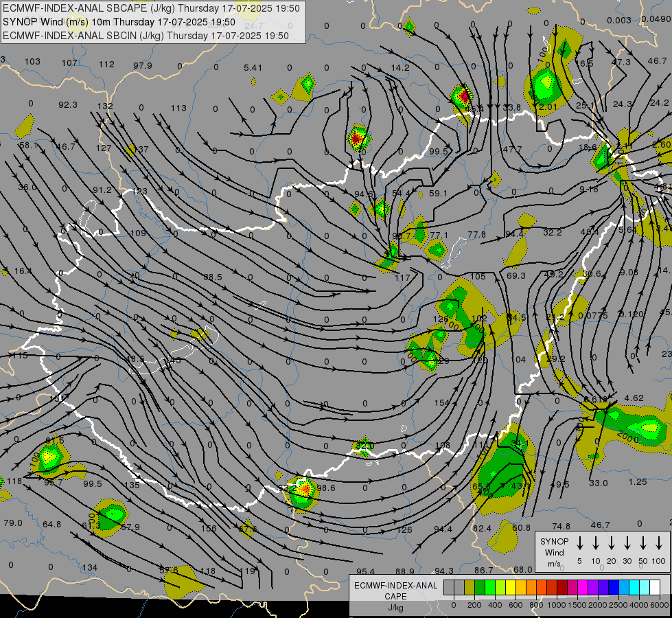Click the map value 64.8
This screenshot has width=672, height=618.
(x=52, y=524)
